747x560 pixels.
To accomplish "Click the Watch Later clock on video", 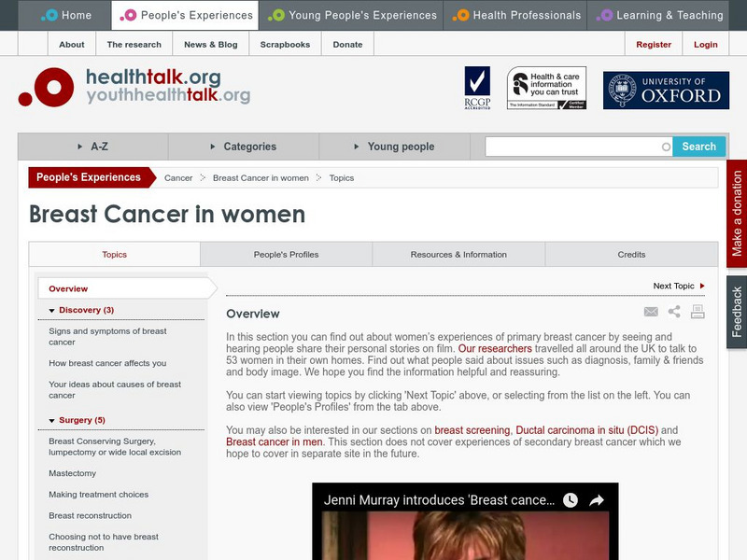I will (x=570, y=500).
